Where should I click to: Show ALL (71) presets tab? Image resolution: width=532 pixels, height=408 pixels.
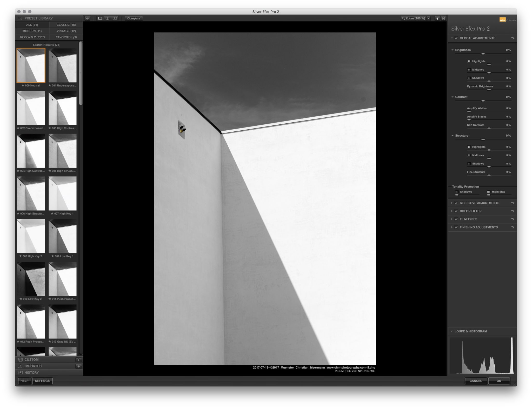[32, 25]
